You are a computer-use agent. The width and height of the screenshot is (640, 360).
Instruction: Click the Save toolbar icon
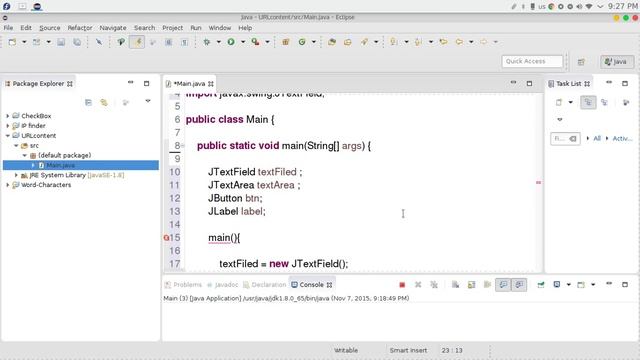[61, 42]
